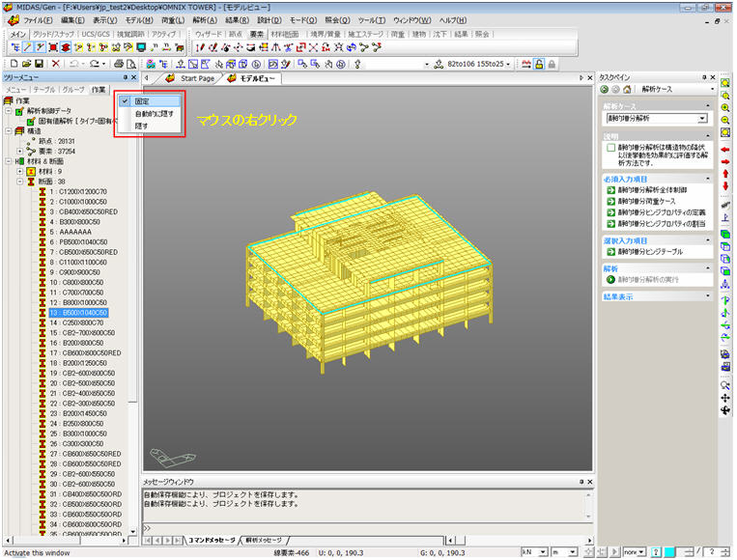The height and width of the screenshot is (560, 737).
Task: Click the red right arrow pan icon
Action: point(725,162)
